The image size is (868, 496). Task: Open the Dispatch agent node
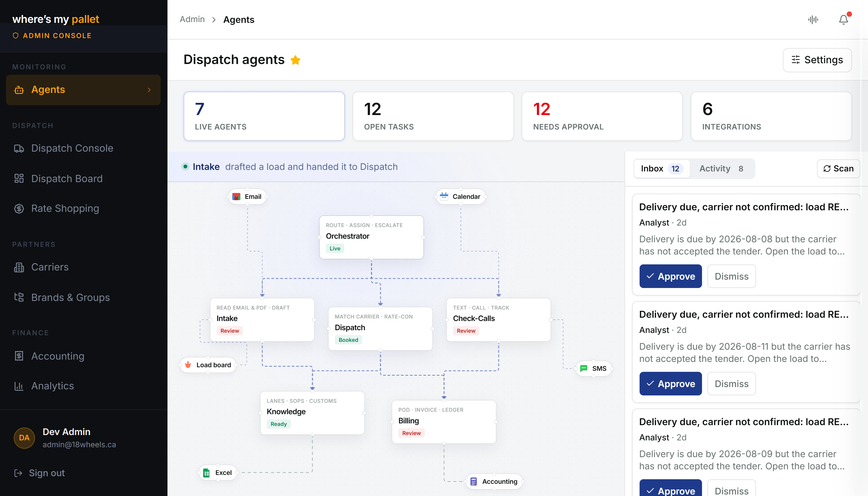380,329
